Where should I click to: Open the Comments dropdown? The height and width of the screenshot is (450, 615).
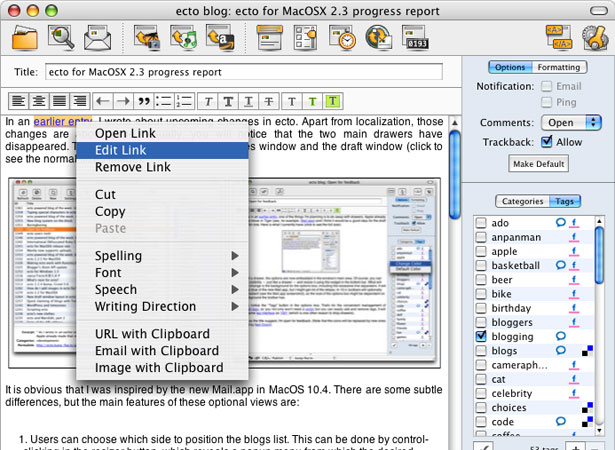click(571, 123)
